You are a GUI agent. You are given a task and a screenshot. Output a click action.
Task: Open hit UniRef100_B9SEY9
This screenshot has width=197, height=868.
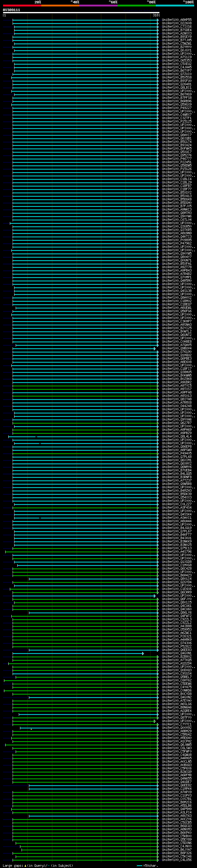(x=177, y=37)
